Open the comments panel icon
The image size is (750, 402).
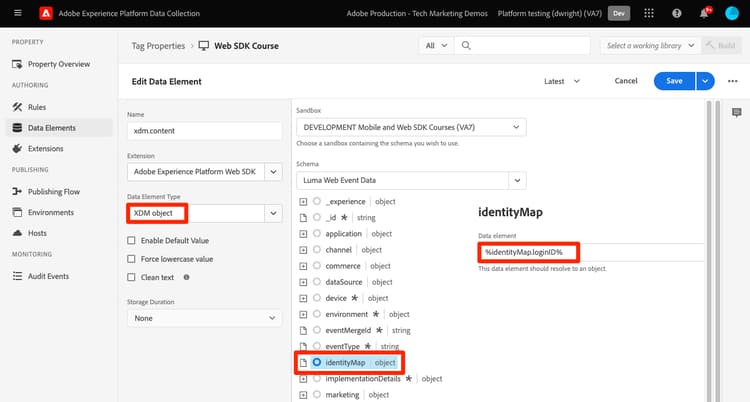coord(737,112)
